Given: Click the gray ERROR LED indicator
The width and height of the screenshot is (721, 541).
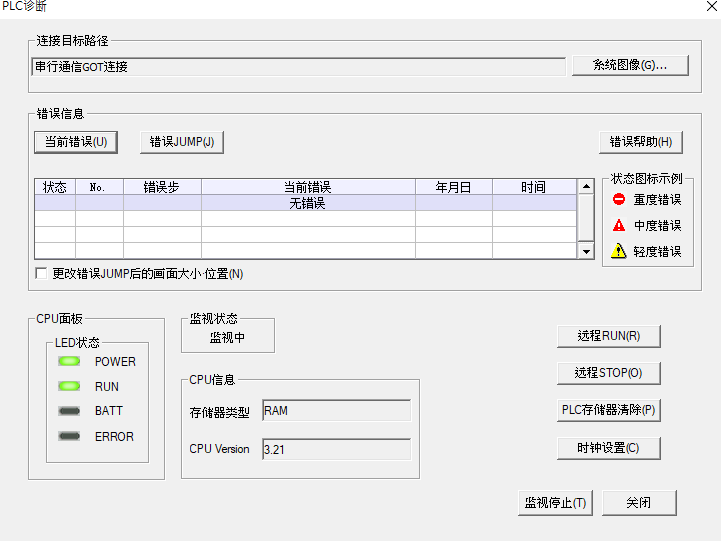Looking at the screenshot, I should coord(69,436).
